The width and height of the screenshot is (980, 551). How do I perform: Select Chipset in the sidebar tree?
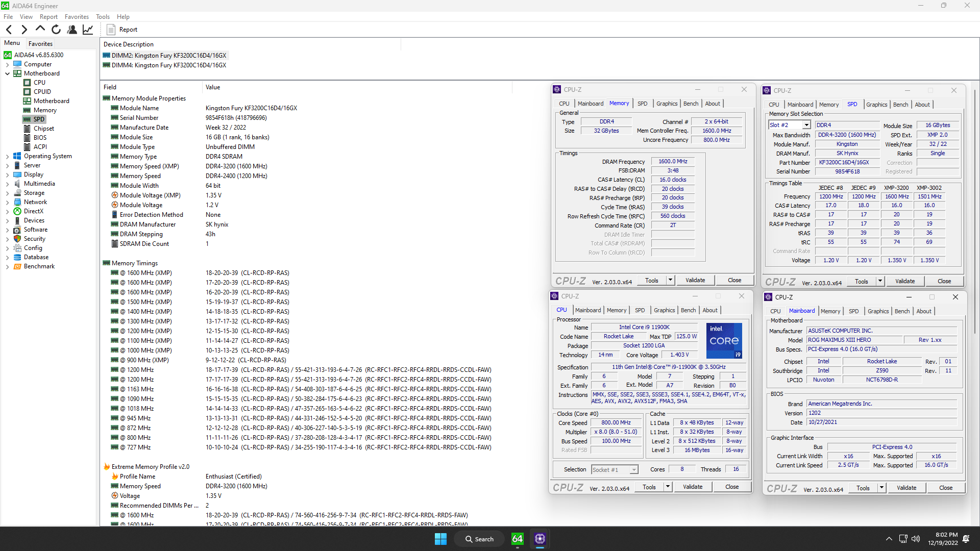pos(43,129)
